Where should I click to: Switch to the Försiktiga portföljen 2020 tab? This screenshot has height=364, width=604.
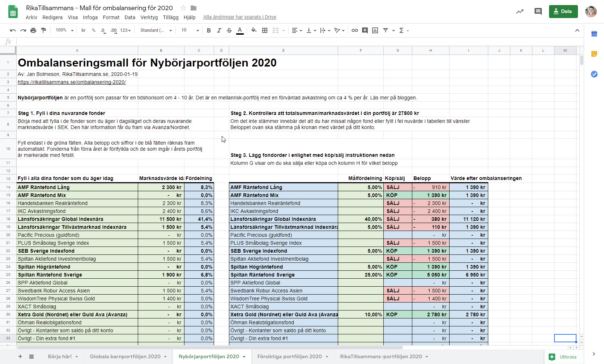click(289, 356)
